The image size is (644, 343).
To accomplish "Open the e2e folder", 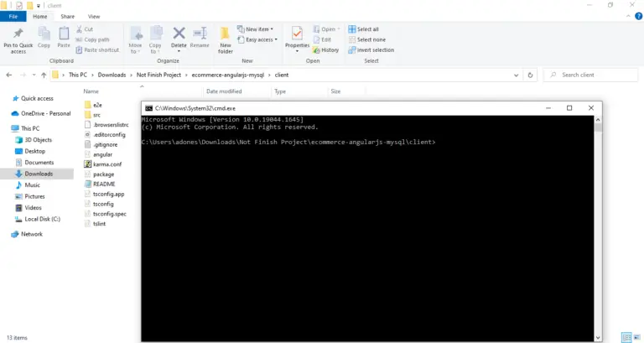I will (97, 104).
